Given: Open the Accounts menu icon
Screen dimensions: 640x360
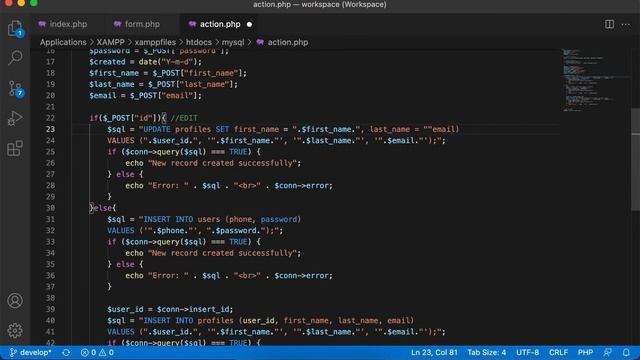Looking at the screenshot, I should pos(15,300).
